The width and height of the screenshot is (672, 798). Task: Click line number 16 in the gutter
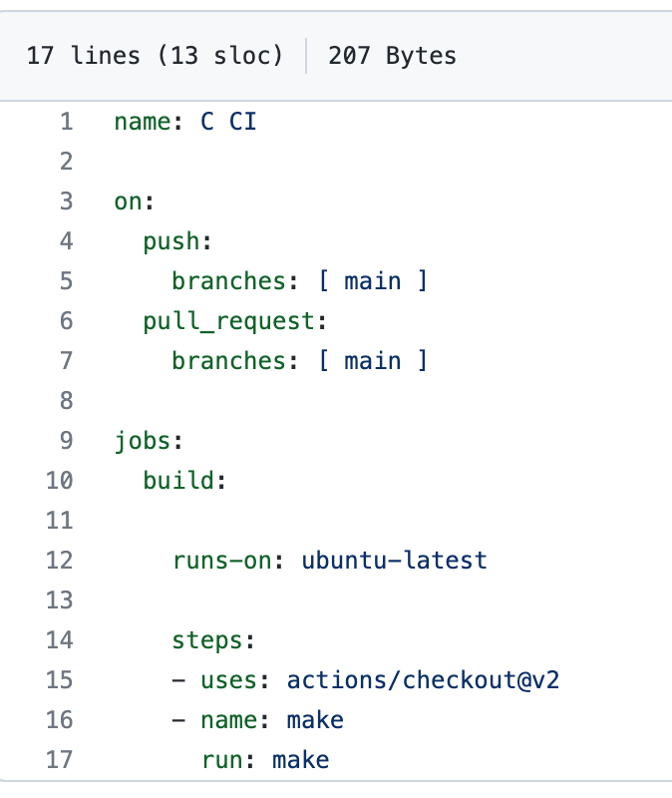coord(60,720)
